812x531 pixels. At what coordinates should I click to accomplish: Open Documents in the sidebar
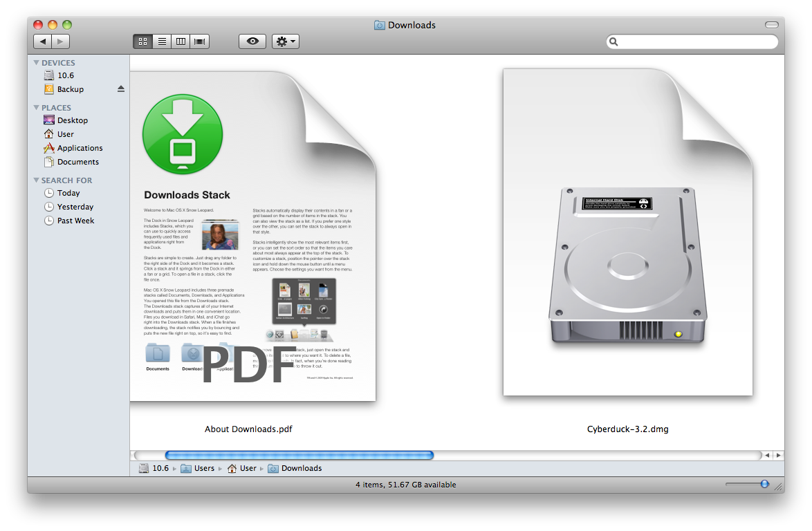click(78, 162)
